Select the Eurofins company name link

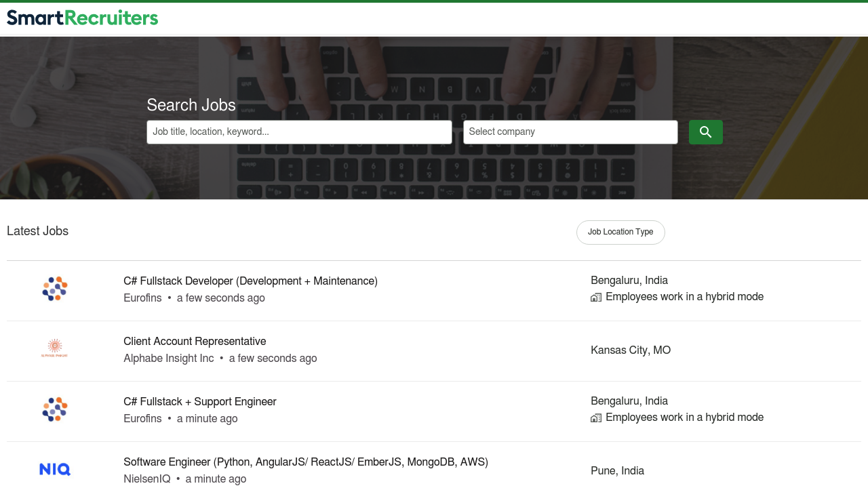pyautogui.click(x=142, y=298)
